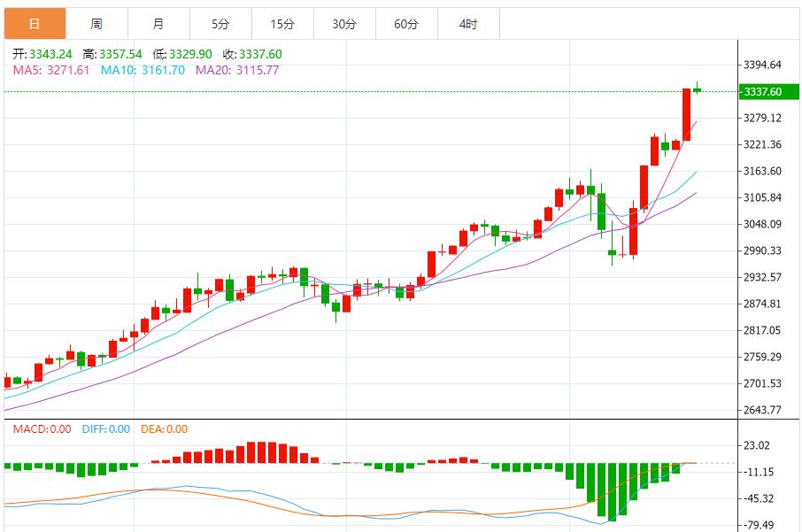The width and height of the screenshot is (802, 532).
Task: Click the tallest red candlestick near 3337
Action: [686, 114]
